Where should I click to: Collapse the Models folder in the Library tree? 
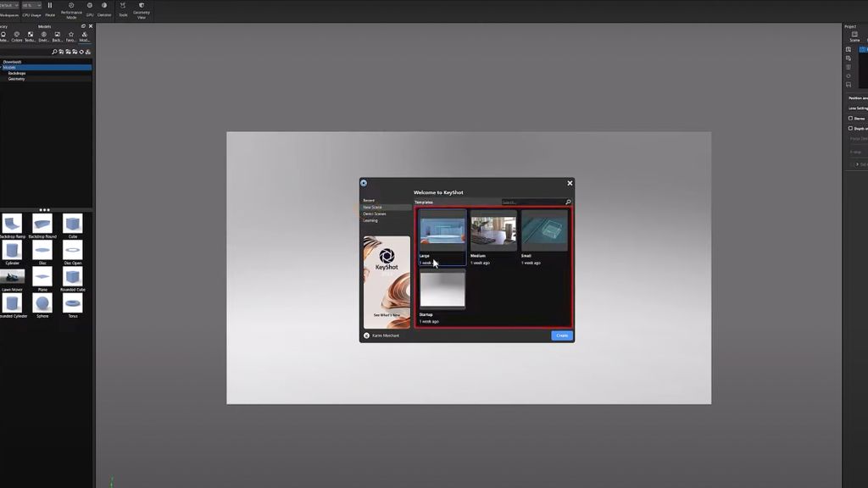click(x=3, y=67)
